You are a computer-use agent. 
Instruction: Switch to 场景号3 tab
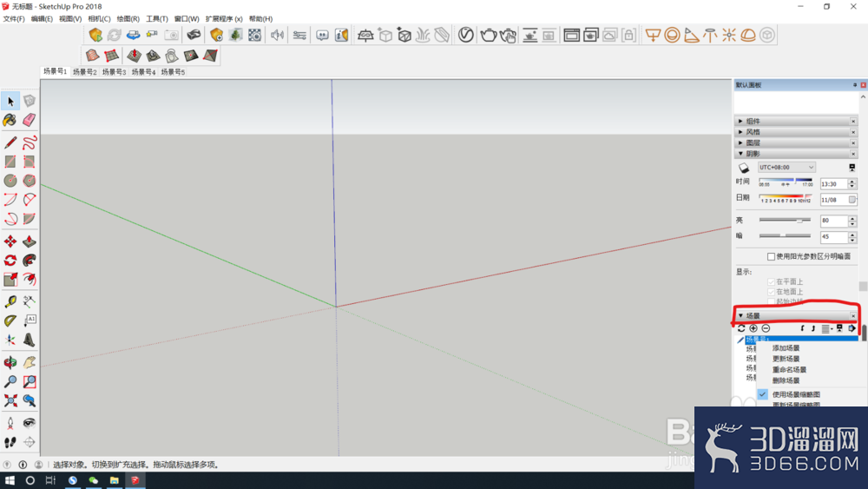click(114, 72)
